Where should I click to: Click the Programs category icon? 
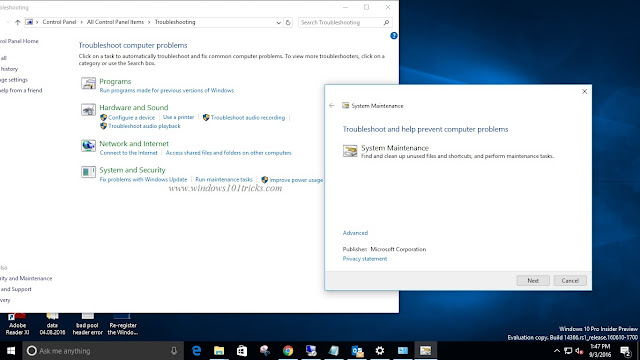[88, 83]
